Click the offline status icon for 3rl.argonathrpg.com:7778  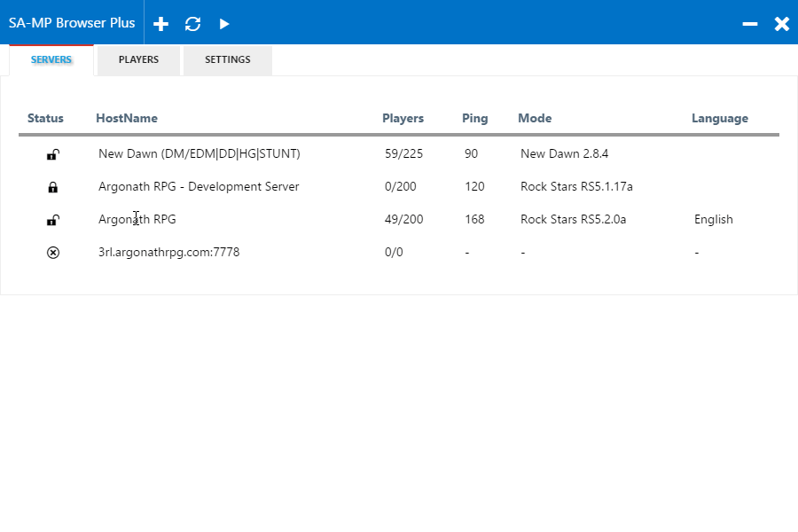coord(53,253)
